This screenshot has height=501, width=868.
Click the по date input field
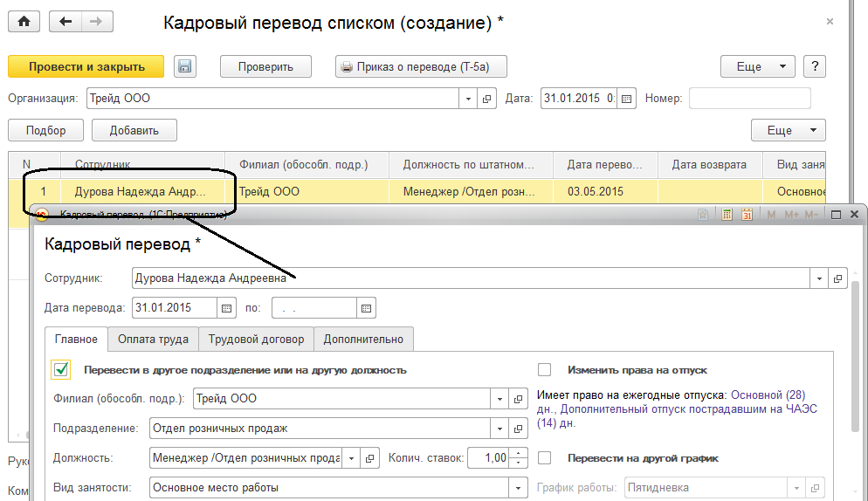tap(313, 308)
